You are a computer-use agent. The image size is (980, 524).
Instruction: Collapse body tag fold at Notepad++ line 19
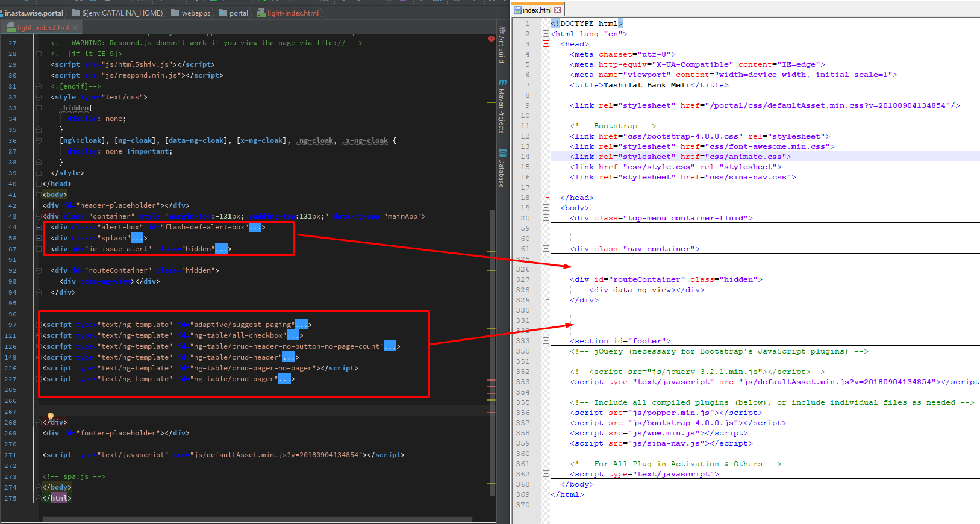click(546, 208)
